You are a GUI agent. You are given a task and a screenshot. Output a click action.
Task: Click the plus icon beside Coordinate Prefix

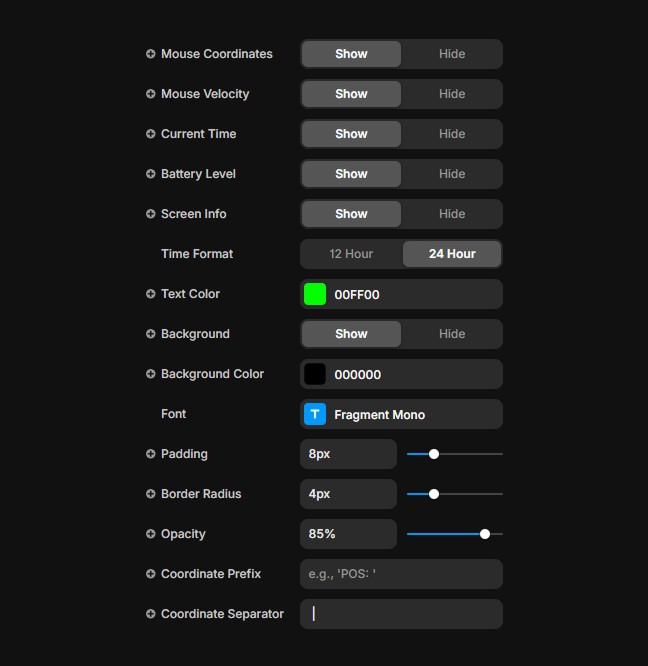[x=151, y=574]
